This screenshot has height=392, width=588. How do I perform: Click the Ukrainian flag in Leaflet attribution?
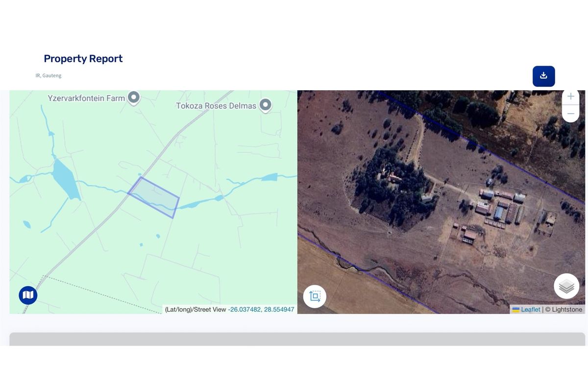515,310
